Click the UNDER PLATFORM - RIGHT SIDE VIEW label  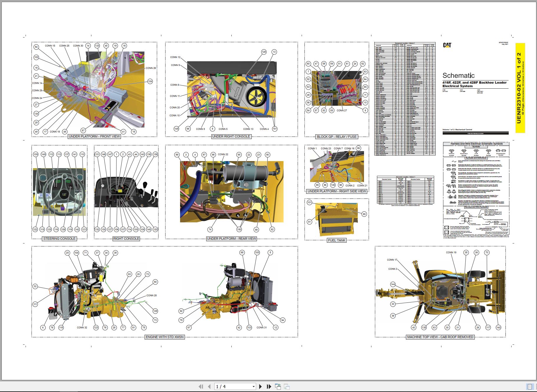337,191
